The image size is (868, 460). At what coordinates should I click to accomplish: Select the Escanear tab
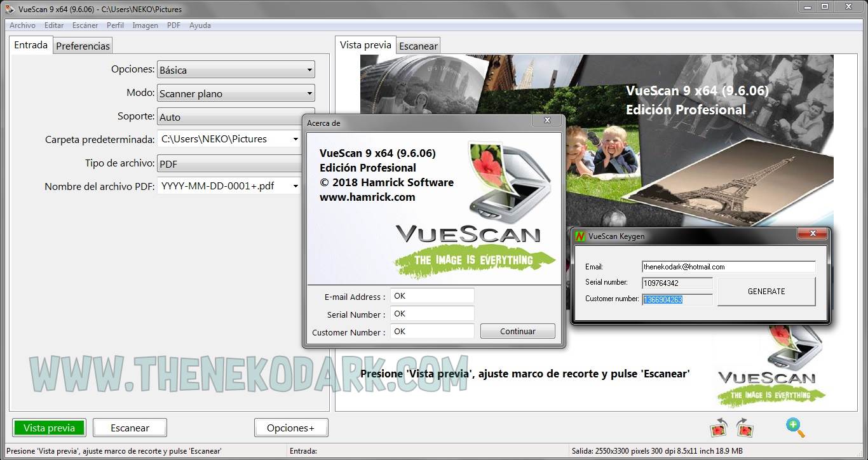(x=418, y=46)
